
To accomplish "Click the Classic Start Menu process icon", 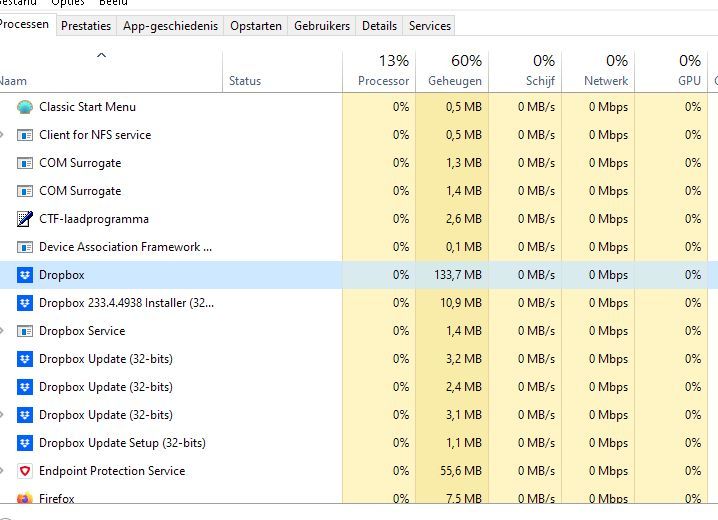I will 25,107.
